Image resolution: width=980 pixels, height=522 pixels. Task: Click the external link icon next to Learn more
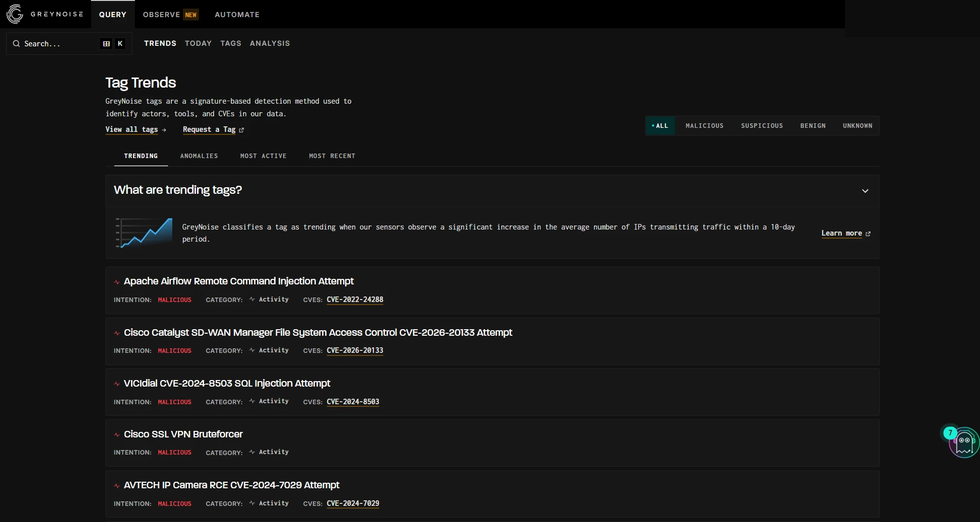click(x=868, y=234)
